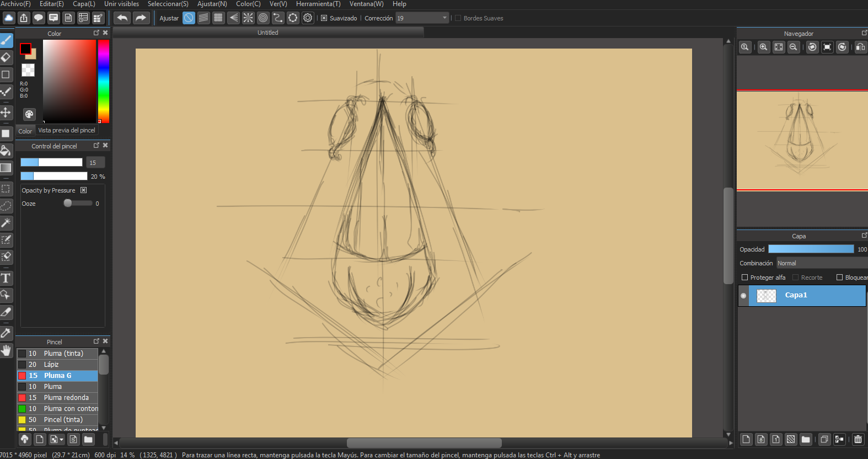Open the Combinación Normal blend dropdown

coord(822,263)
